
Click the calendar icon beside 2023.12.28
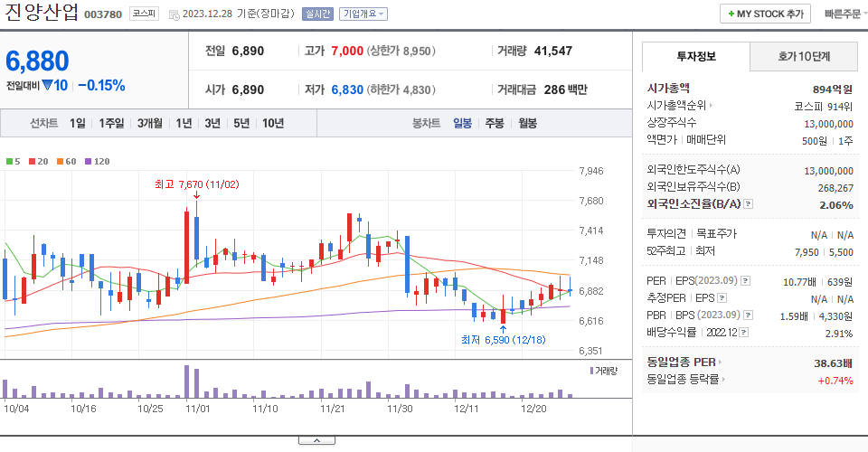[x=174, y=15]
